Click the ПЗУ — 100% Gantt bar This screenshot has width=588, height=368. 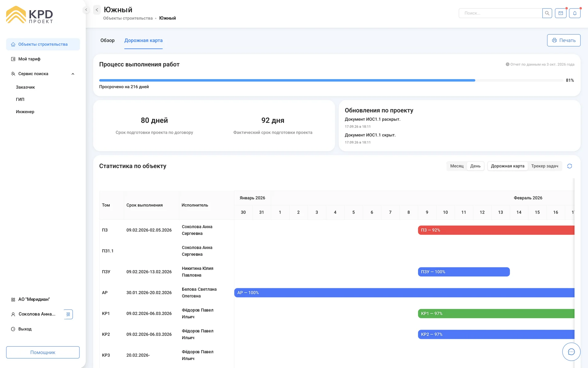click(x=464, y=272)
